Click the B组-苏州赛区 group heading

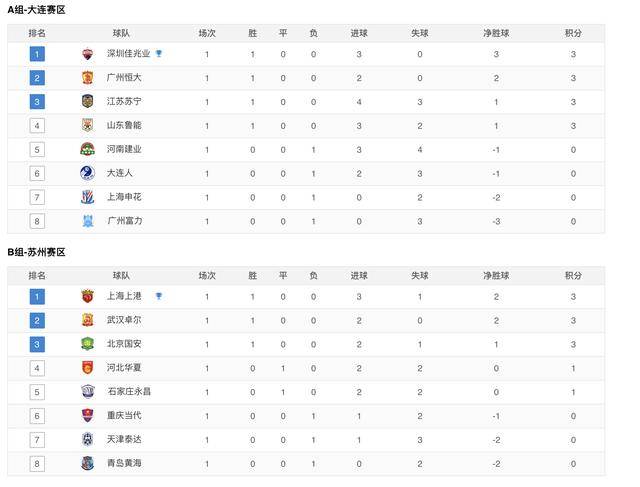click(x=36, y=252)
